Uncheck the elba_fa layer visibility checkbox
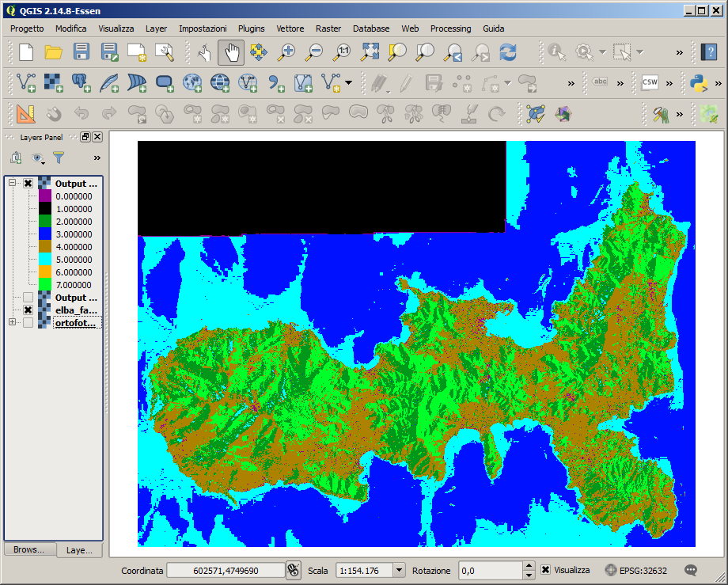This screenshot has height=585, width=728. click(x=28, y=310)
